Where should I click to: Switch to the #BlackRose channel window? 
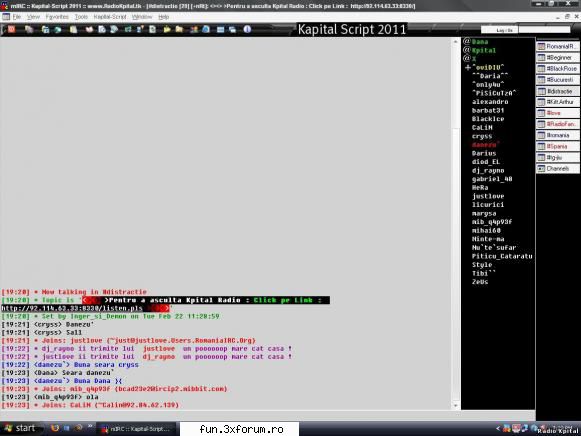(558, 69)
